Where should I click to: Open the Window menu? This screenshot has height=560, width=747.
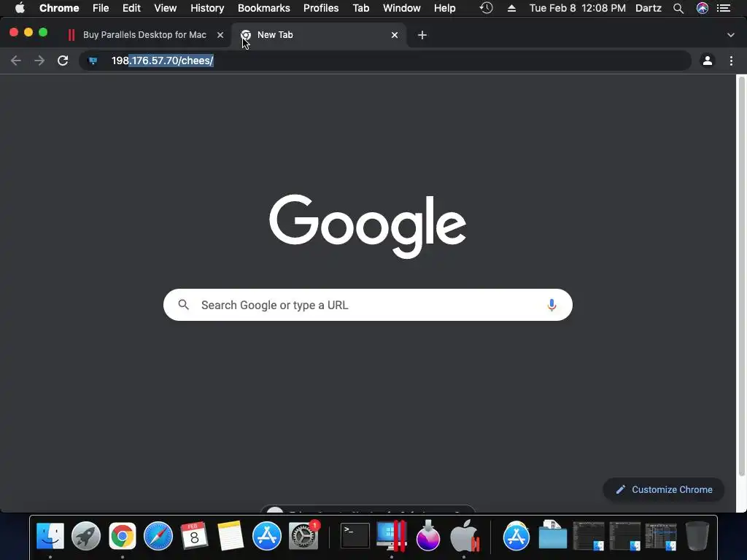tap(402, 8)
